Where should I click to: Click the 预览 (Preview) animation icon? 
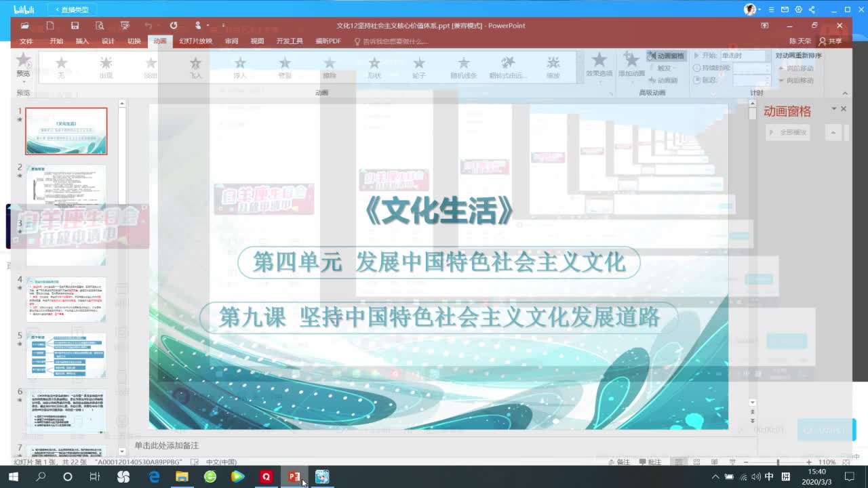click(22, 66)
